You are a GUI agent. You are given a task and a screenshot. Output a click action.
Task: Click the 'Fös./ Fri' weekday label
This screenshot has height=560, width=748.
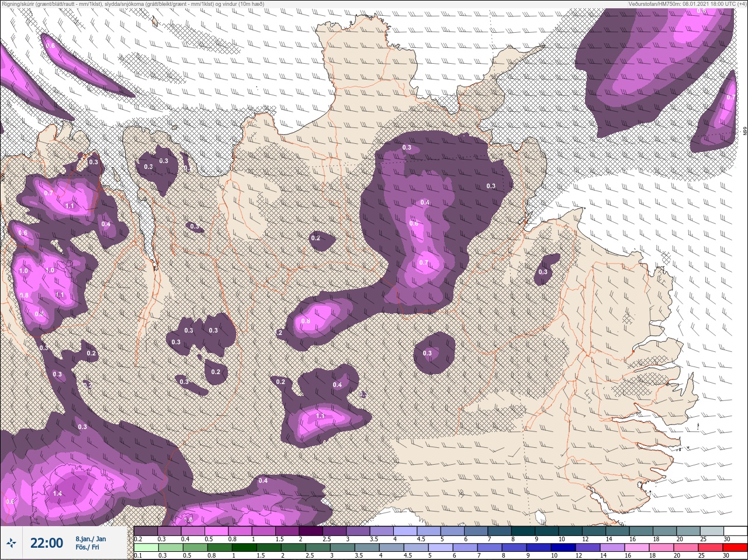pyautogui.click(x=87, y=548)
